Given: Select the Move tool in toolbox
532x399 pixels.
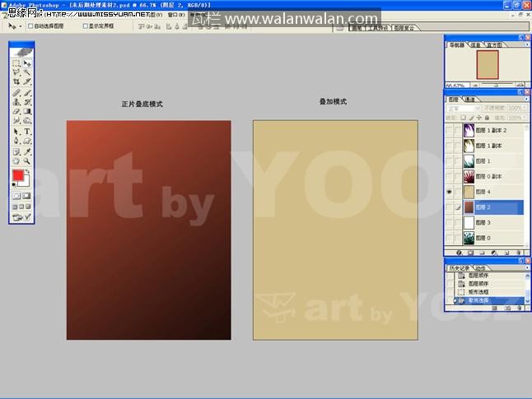Looking at the screenshot, I should click(x=27, y=63).
